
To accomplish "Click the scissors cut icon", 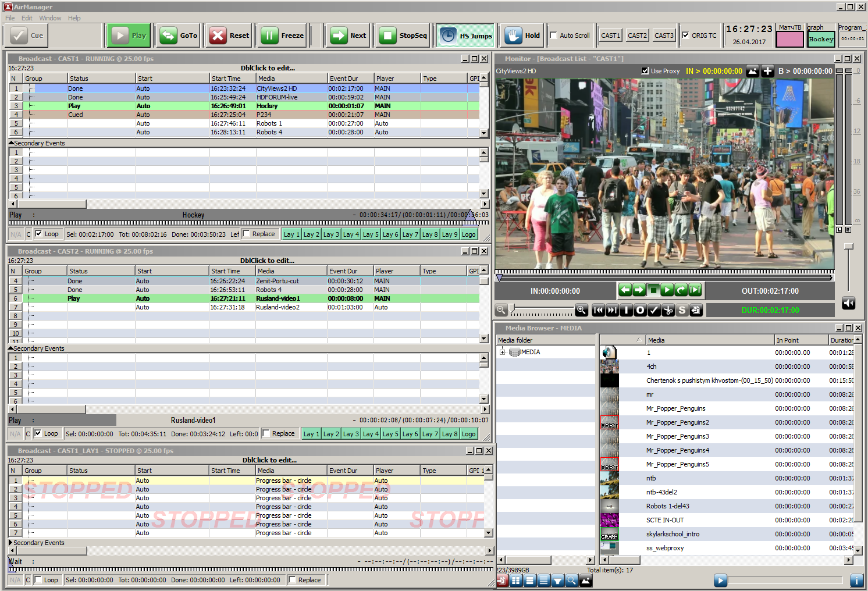I will pyautogui.click(x=668, y=310).
